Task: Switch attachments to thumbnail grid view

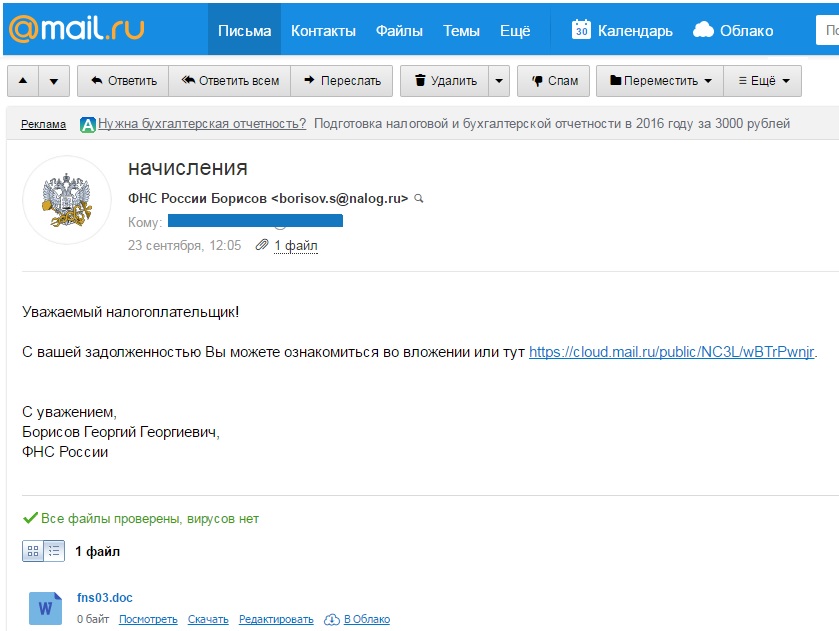Action: [x=33, y=550]
